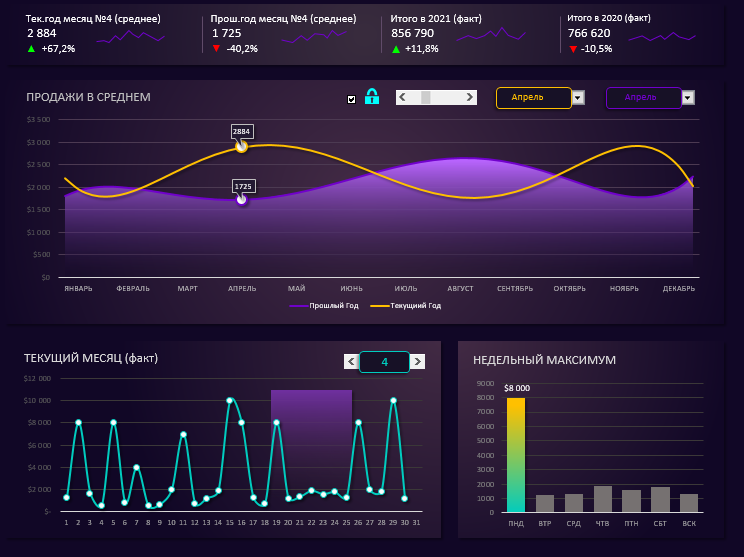The width and height of the screenshot is (744, 557).
Task: Open the dropdown arrow beside yellow 'Апрель' box
Action: tap(578, 98)
